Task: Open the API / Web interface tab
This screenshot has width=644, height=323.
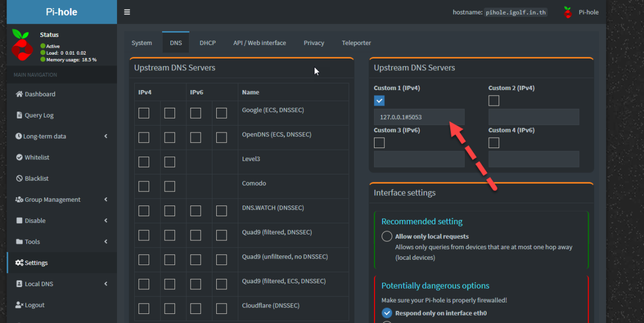Action: point(260,43)
